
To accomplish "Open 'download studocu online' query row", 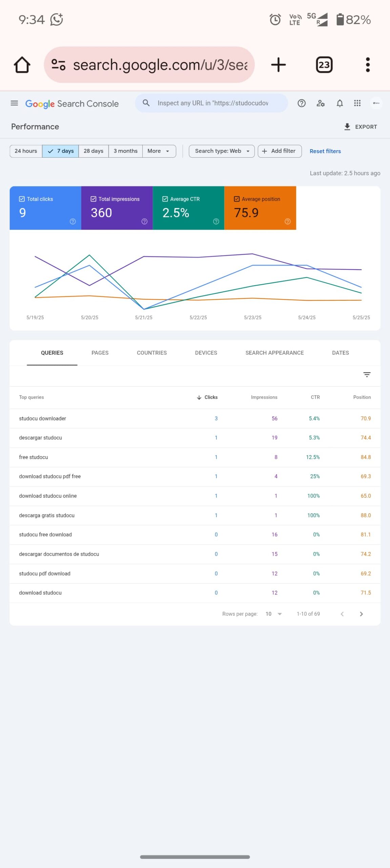I will [195, 496].
